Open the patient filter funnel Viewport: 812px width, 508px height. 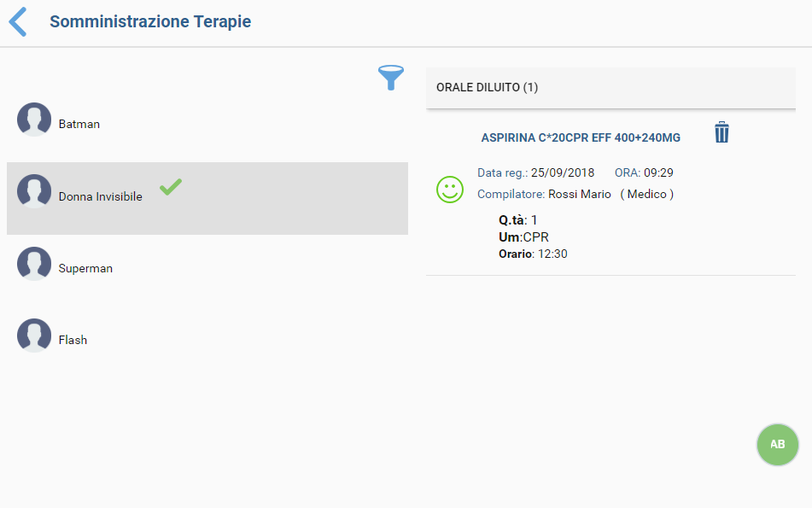[391, 79]
